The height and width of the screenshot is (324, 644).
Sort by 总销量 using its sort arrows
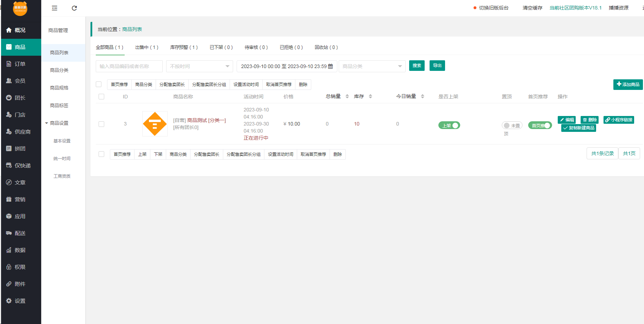coord(347,96)
